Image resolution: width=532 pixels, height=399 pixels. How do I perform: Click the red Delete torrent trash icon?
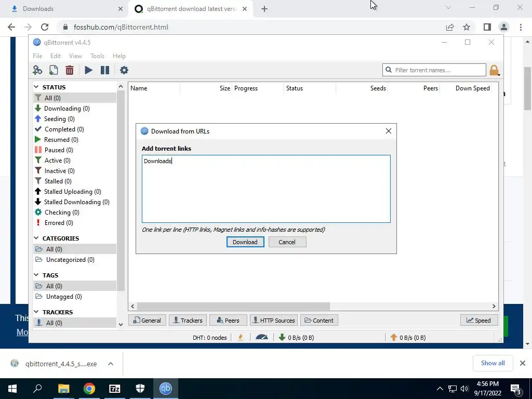70,70
